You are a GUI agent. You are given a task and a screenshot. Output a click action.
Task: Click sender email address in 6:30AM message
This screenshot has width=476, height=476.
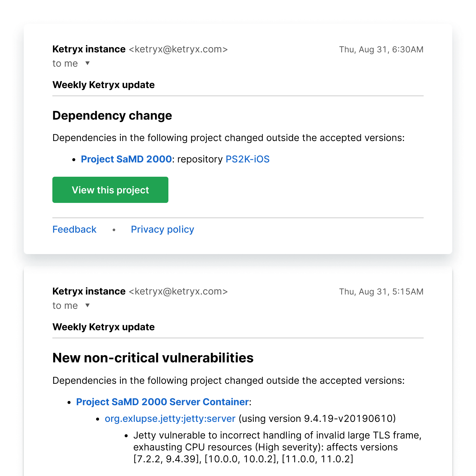tap(178, 49)
